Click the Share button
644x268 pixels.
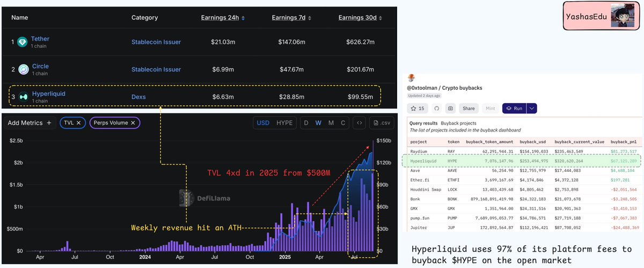pyautogui.click(x=469, y=108)
